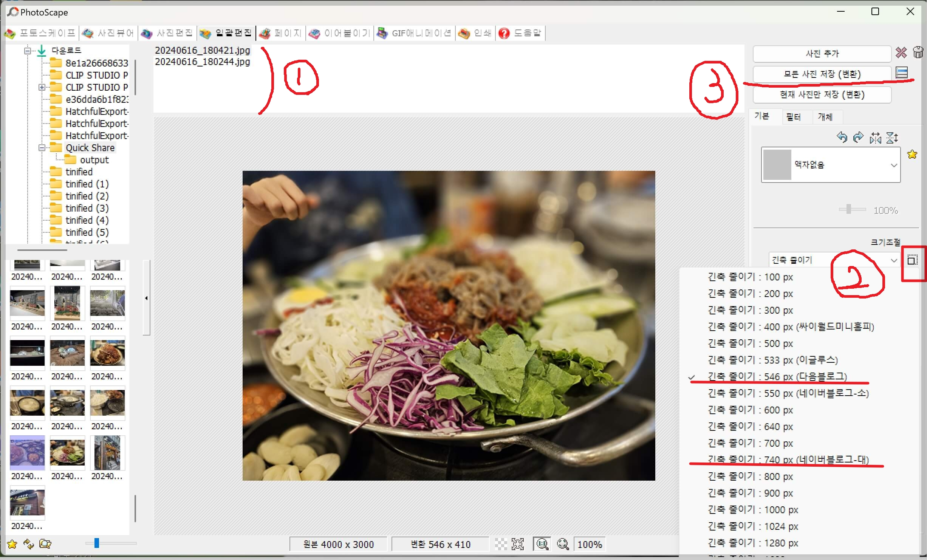Image resolution: width=927 pixels, height=560 pixels.
Task: Click the yellow star beside the frame dropdown
Action: 912,154
